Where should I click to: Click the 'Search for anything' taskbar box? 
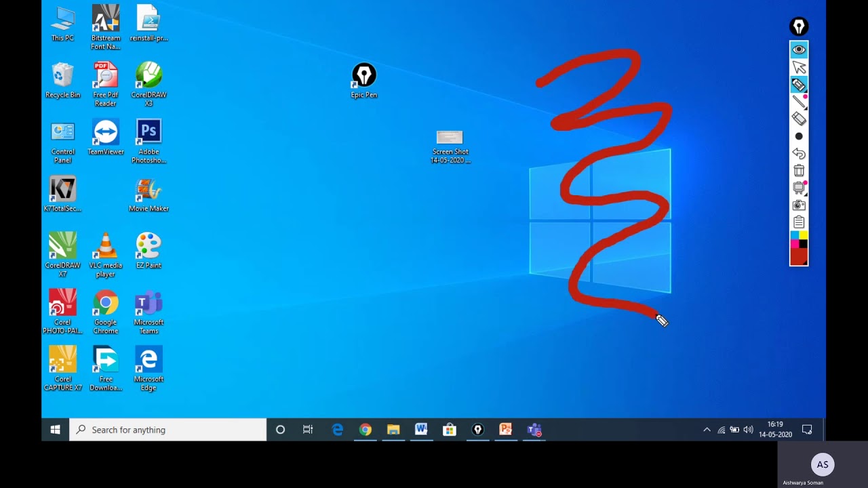(x=168, y=430)
